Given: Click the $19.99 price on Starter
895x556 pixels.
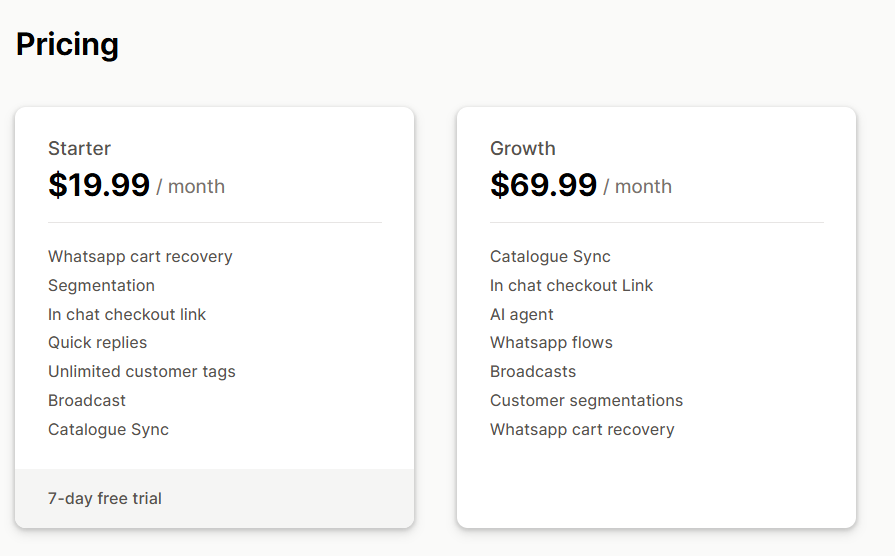Looking at the screenshot, I should click(99, 185).
